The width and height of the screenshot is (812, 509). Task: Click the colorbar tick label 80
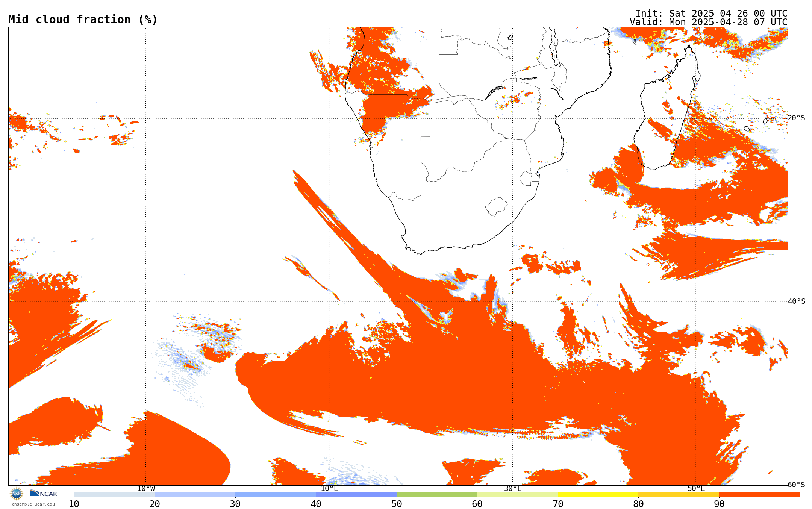click(x=639, y=504)
